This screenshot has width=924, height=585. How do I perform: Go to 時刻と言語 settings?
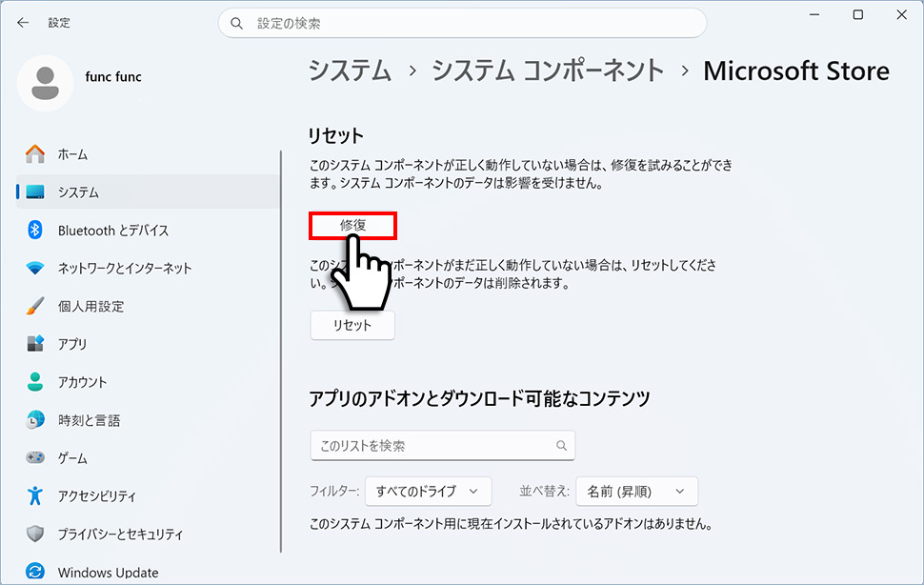pos(148,419)
